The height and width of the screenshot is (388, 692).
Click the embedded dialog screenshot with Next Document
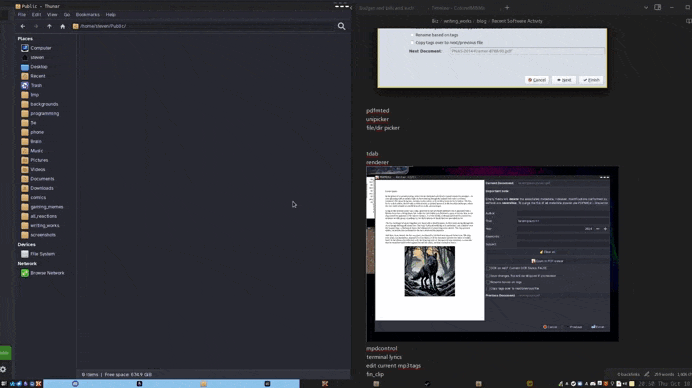(492, 58)
